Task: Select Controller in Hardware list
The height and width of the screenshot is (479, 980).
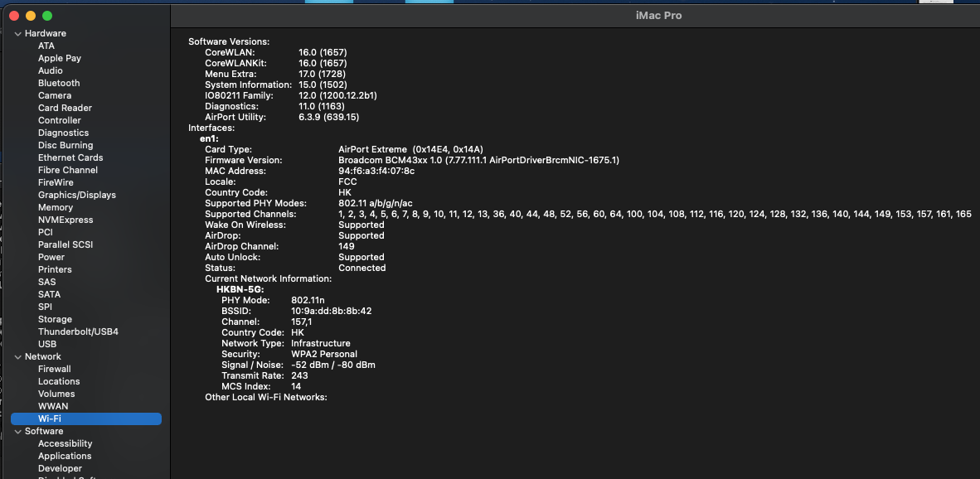Action: click(60, 120)
